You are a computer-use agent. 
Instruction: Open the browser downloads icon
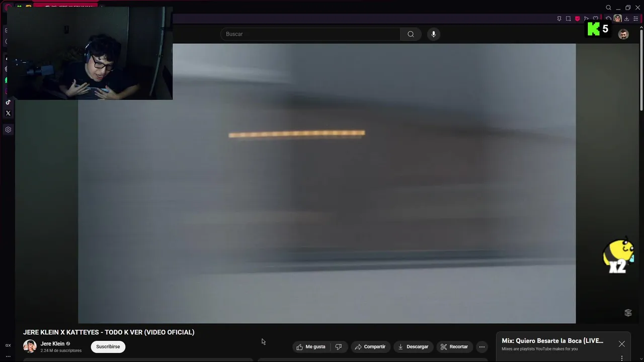626,19
